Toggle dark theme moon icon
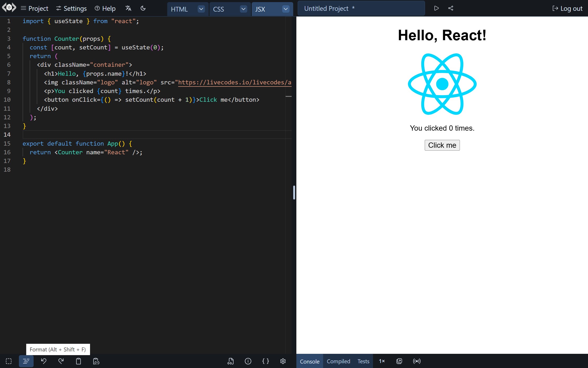The image size is (588, 368). pyautogui.click(x=143, y=8)
